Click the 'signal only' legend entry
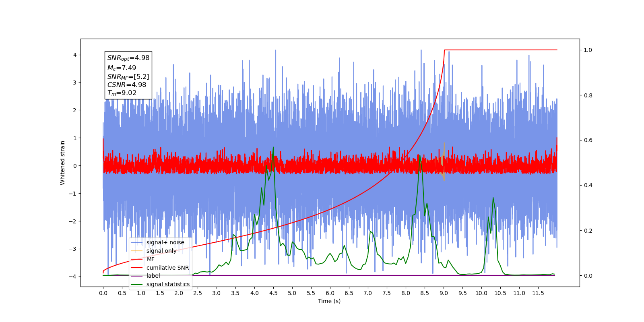Screen dimensions: 644x322 154,251
